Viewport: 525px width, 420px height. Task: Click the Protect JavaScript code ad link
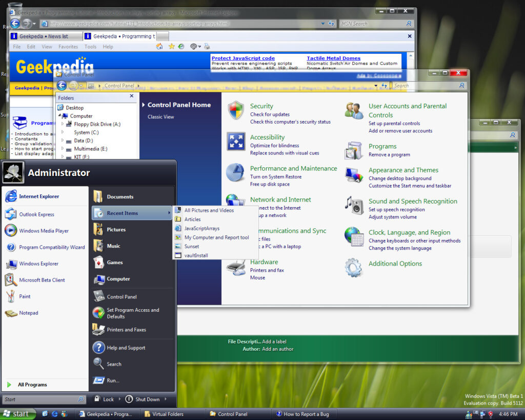click(x=243, y=58)
